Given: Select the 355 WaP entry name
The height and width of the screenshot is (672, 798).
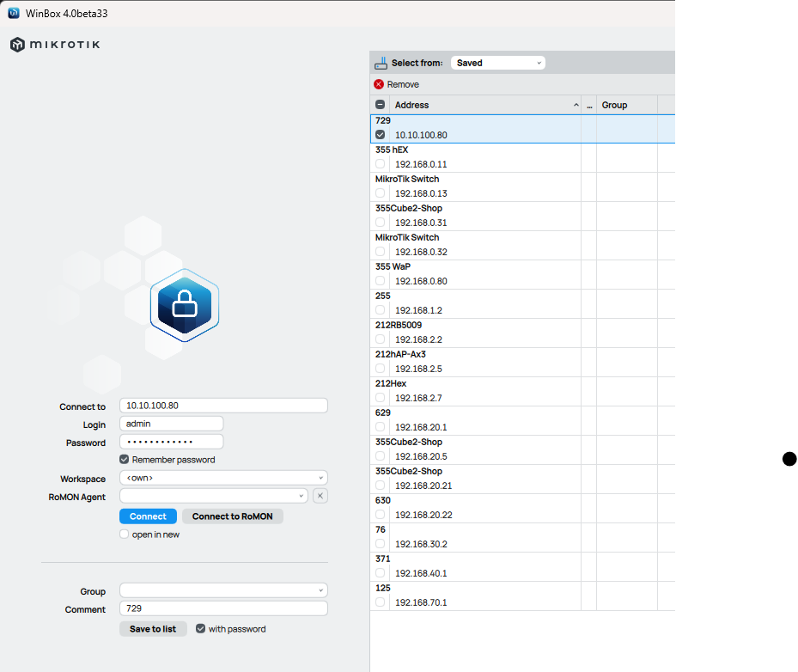Looking at the screenshot, I should pos(393,266).
